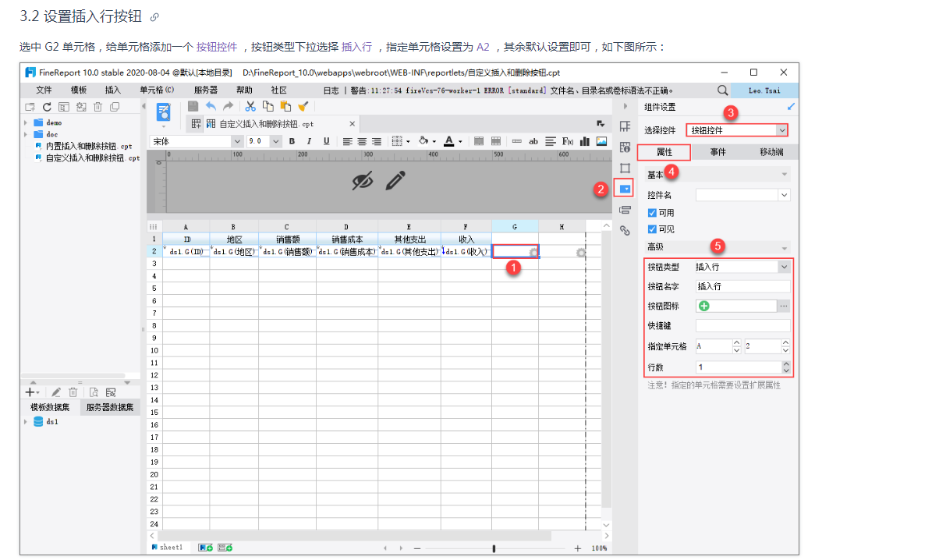Expand the demo folder in tree
939x560 pixels.
(26, 122)
